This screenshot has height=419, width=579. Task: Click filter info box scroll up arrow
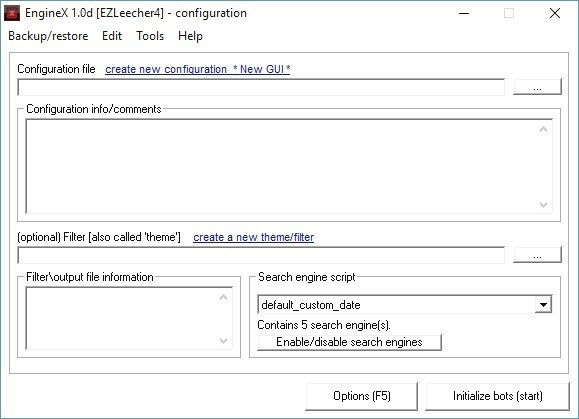[223, 297]
